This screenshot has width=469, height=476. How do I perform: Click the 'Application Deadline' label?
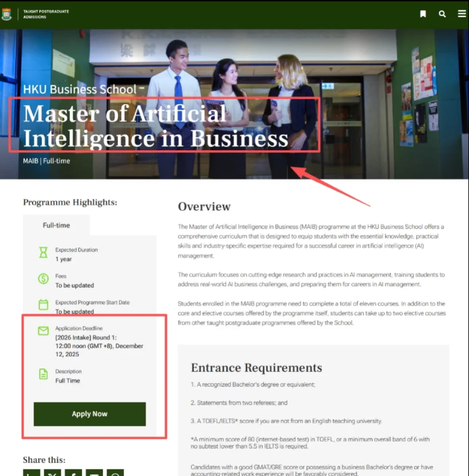tap(79, 328)
